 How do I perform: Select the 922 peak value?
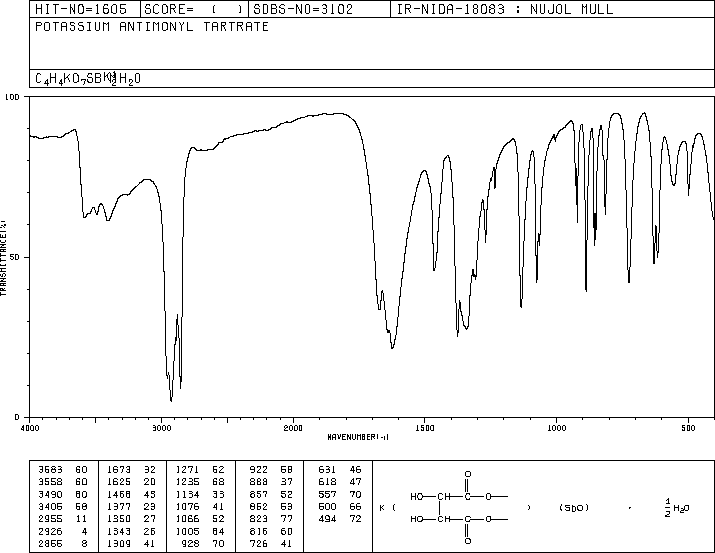[x=259, y=470]
